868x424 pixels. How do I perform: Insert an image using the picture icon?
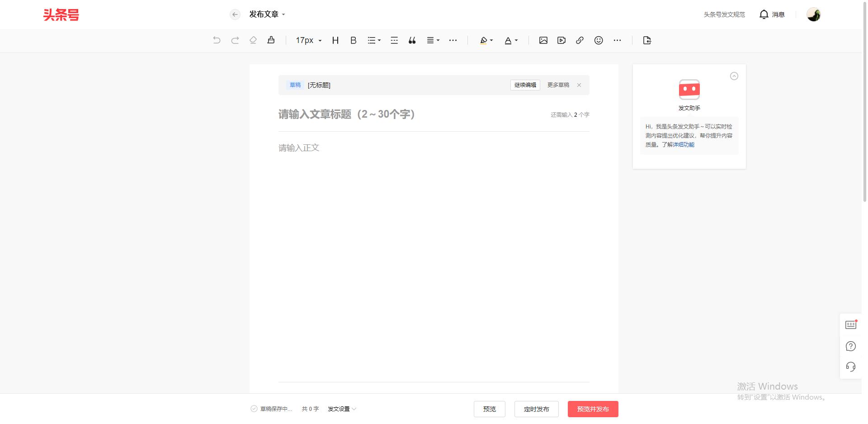543,40
